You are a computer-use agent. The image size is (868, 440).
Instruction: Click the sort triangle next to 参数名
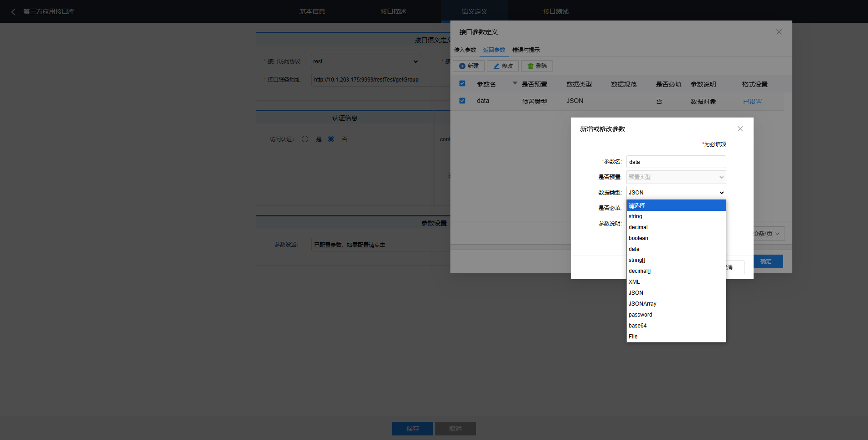[515, 83]
